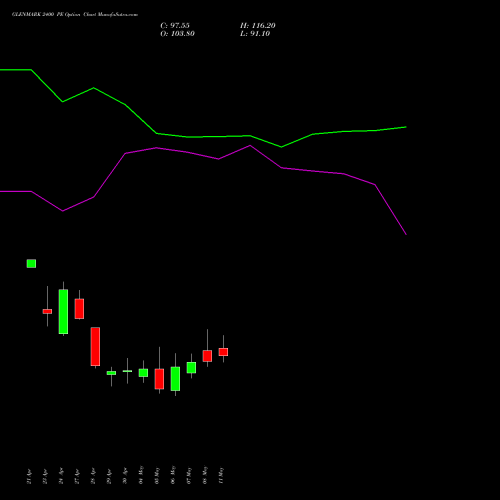Click the green candle for 07 May
The height and width of the screenshot is (500, 500).
(x=191, y=367)
